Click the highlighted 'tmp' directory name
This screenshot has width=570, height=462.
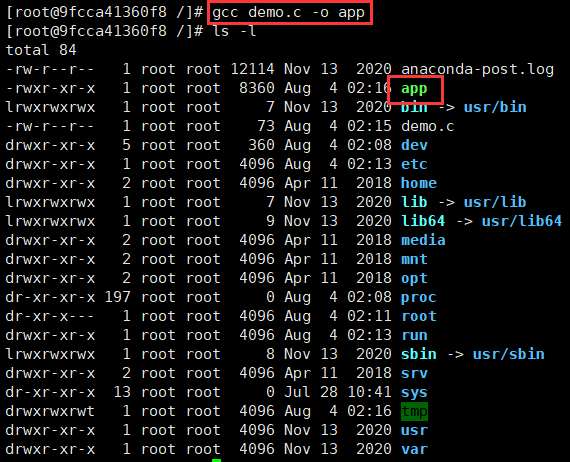pos(414,411)
